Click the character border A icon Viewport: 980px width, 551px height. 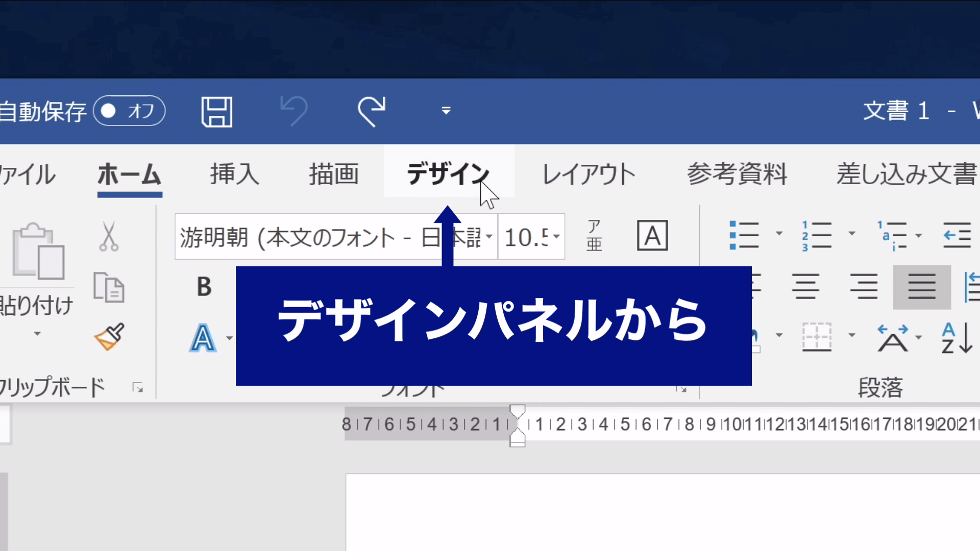pyautogui.click(x=652, y=236)
